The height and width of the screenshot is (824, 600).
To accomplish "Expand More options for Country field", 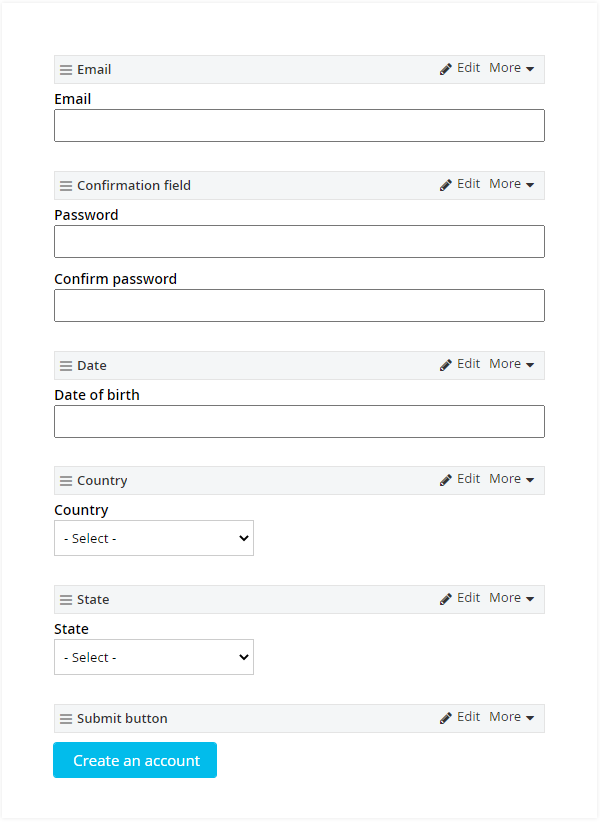I will point(511,480).
